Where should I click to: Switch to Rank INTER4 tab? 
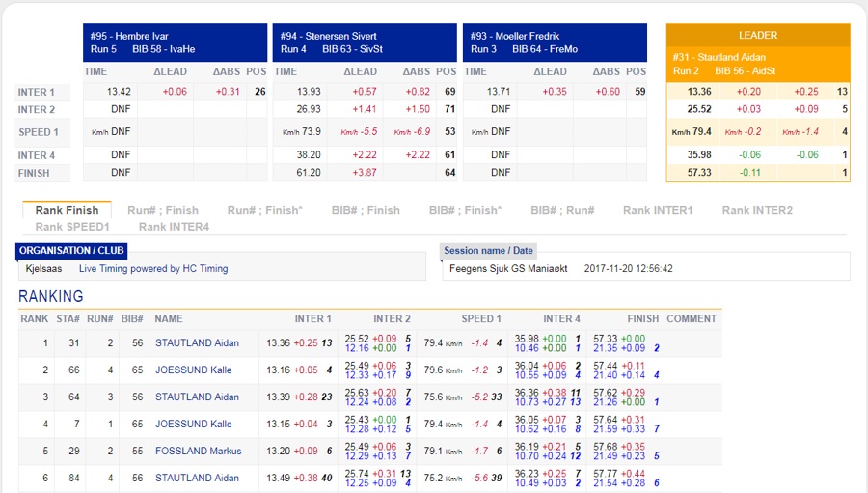pos(174,227)
